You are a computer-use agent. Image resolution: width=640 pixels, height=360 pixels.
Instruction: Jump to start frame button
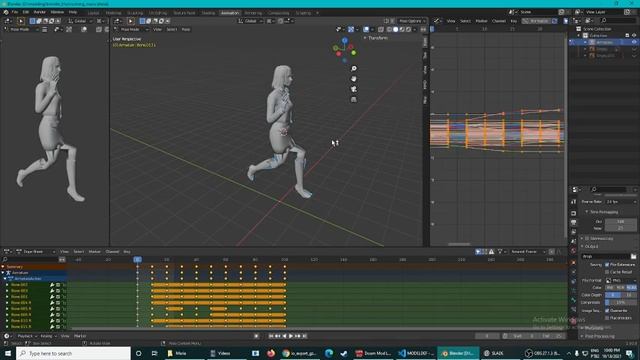[271, 336]
